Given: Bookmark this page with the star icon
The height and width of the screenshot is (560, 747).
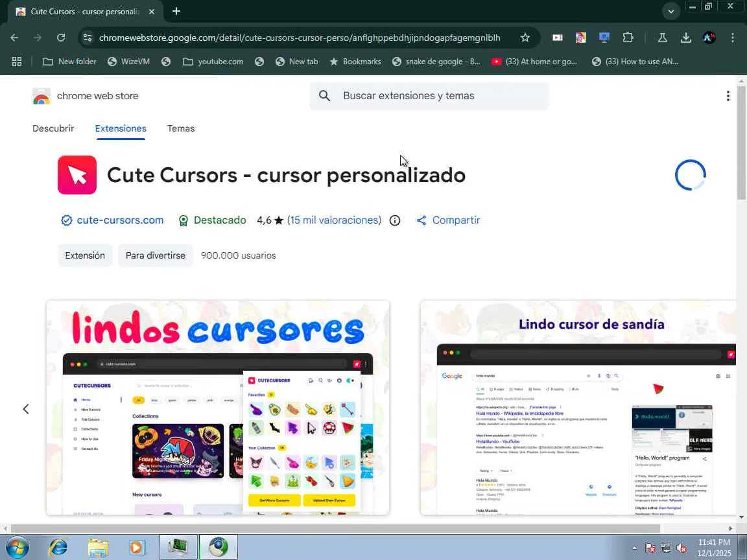Looking at the screenshot, I should [525, 38].
